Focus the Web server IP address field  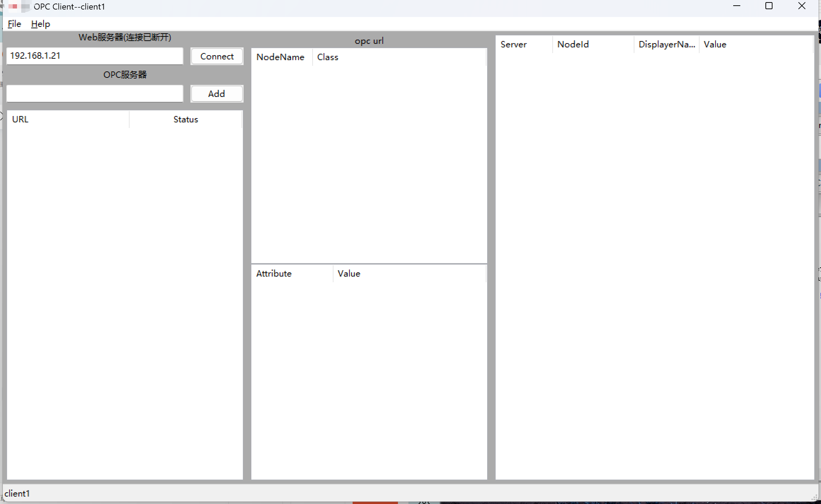click(95, 56)
